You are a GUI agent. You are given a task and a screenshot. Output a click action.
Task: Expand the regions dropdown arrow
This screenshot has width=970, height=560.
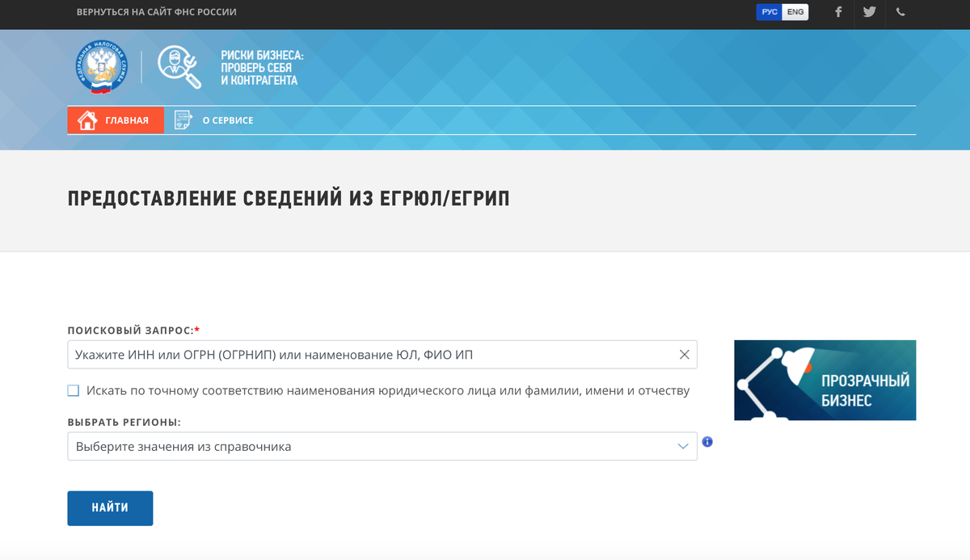(x=683, y=446)
